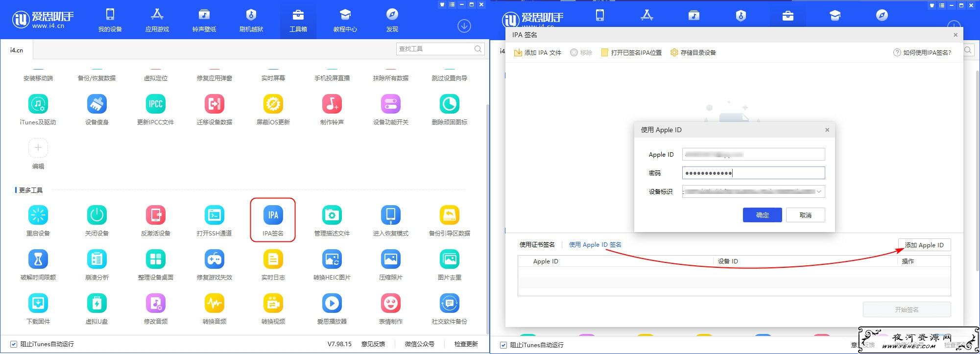Open the 迁移设备数据 tool
This screenshot has width=980, height=354.
pyautogui.click(x=215, y=104)
